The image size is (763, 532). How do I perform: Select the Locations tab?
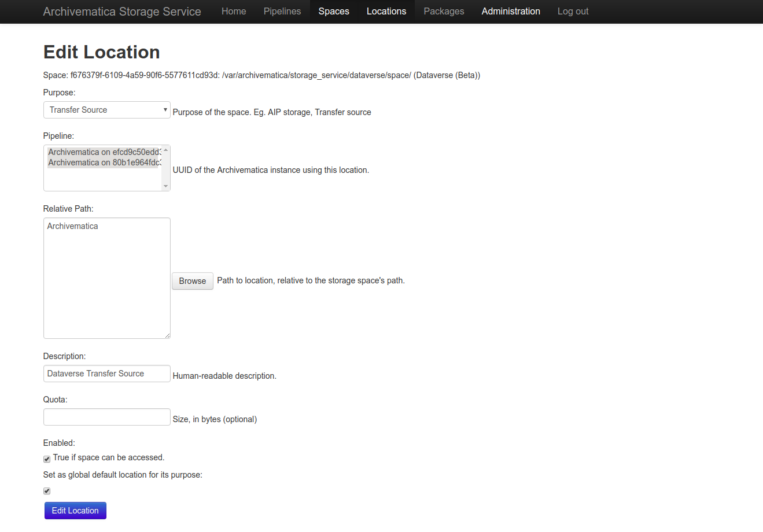(386, 11)
